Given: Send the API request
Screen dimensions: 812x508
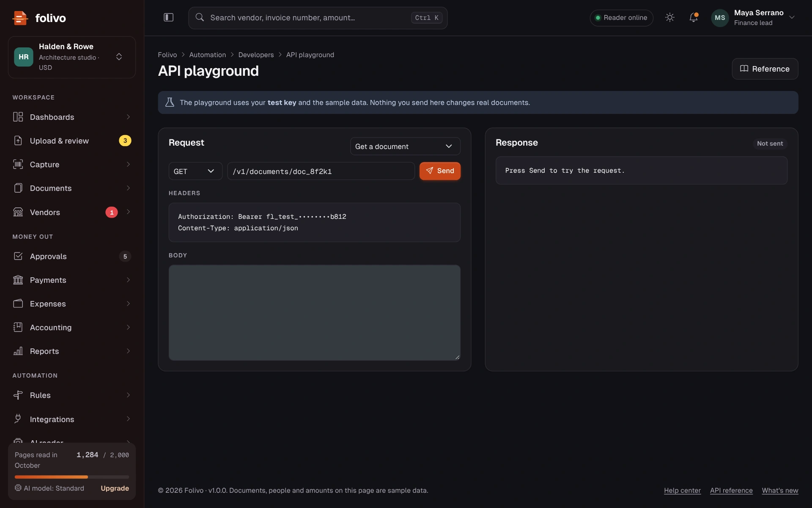Looking at the screenshot, I should [440, 171].
